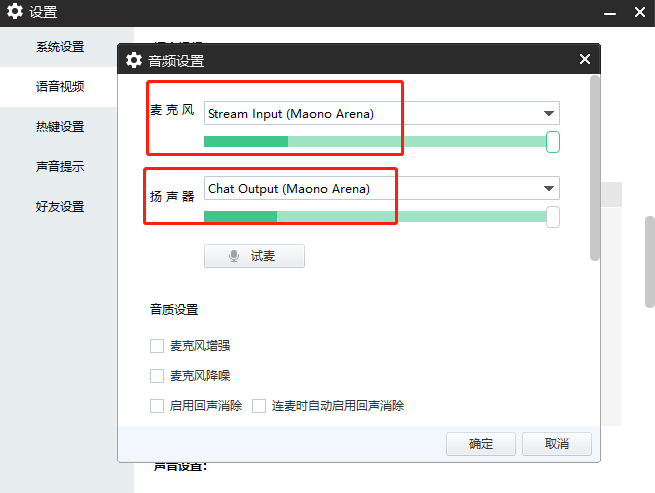Enable the 麦克风降噪 checkbox

(x=157, y=376)
